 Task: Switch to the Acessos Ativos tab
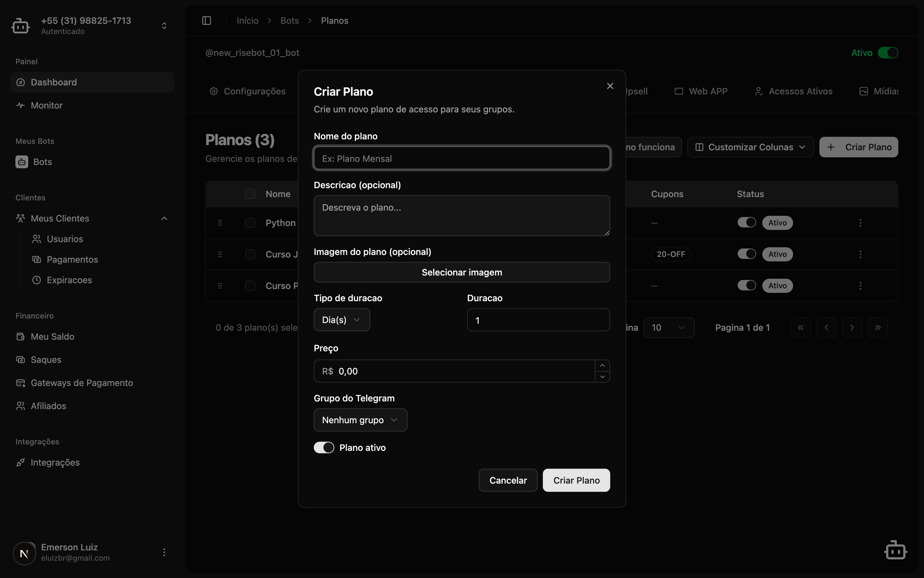pos(793,92)
